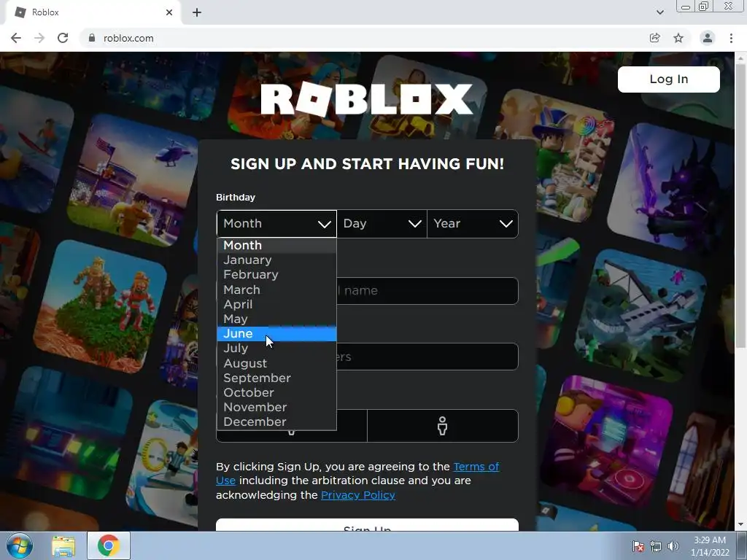Image resolution: width=747 pixels, height=560 pixels.
Task: Reload the roblox.com page
Action: pyautogui.click(x=63, y=38)
